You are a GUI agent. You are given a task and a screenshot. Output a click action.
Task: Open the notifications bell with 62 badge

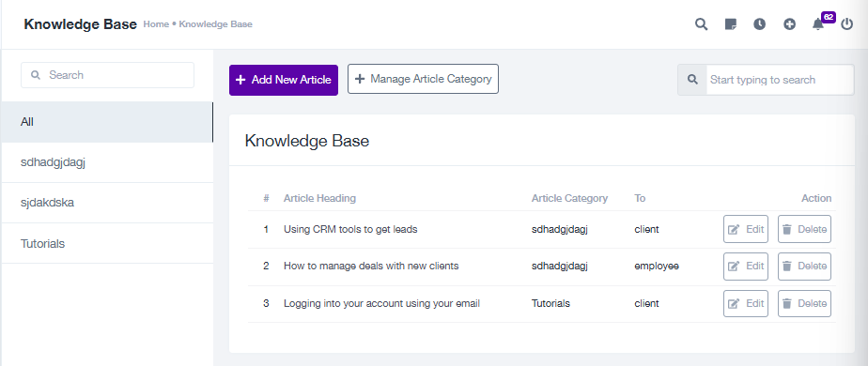(x=818, y=24)
